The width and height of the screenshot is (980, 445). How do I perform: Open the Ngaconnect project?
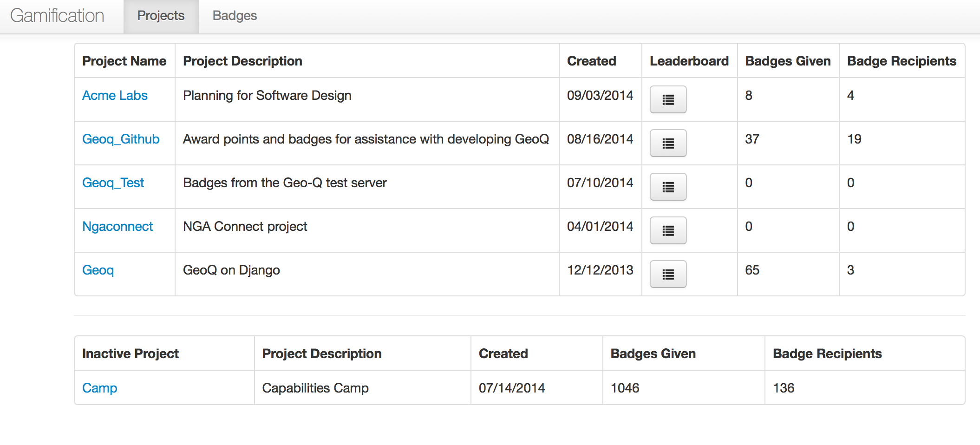pyautogui.click(x=118, y=226)
